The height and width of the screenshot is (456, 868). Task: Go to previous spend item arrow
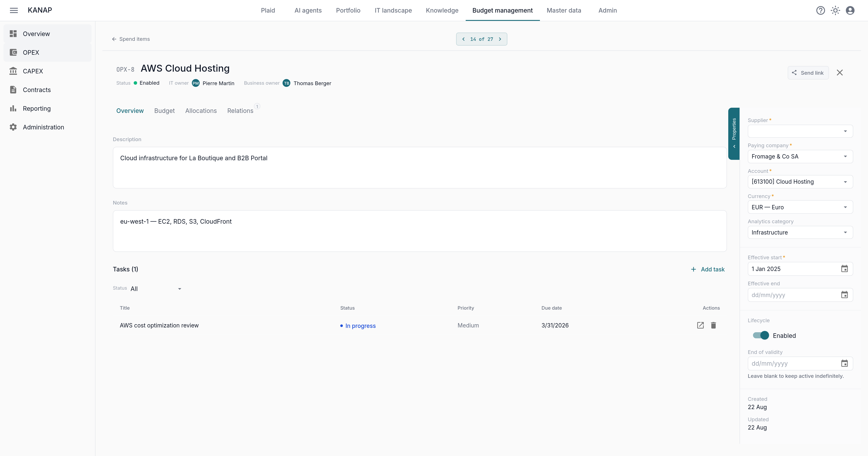(x=464, y=39)
